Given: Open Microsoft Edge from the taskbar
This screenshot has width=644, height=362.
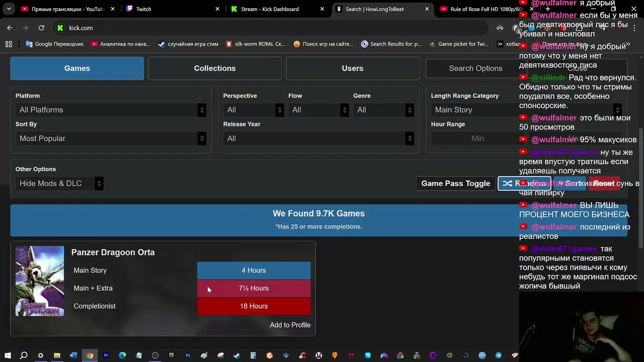Looking at the screenshot, I should pyautogui.click(x=122, y=355).
